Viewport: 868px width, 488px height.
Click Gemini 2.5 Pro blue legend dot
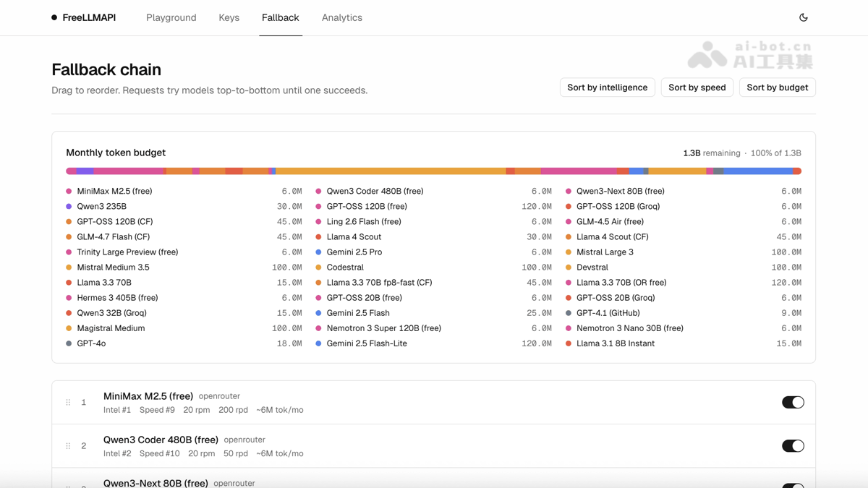point(318,252)
